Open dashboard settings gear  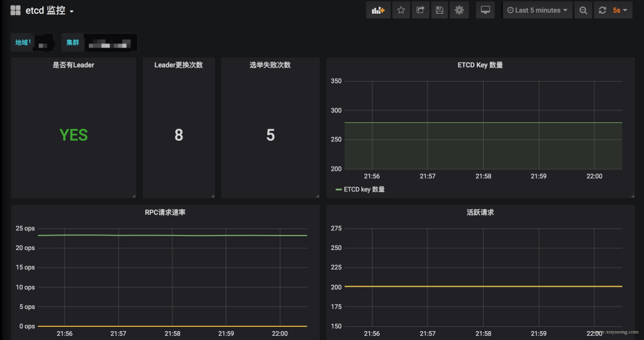pyautogui.click(x=459, y=10)
